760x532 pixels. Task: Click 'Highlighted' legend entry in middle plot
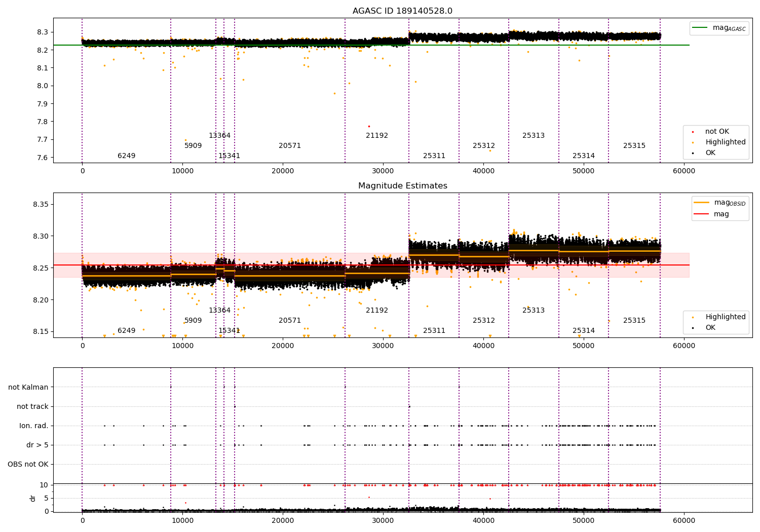click(719, 317)
